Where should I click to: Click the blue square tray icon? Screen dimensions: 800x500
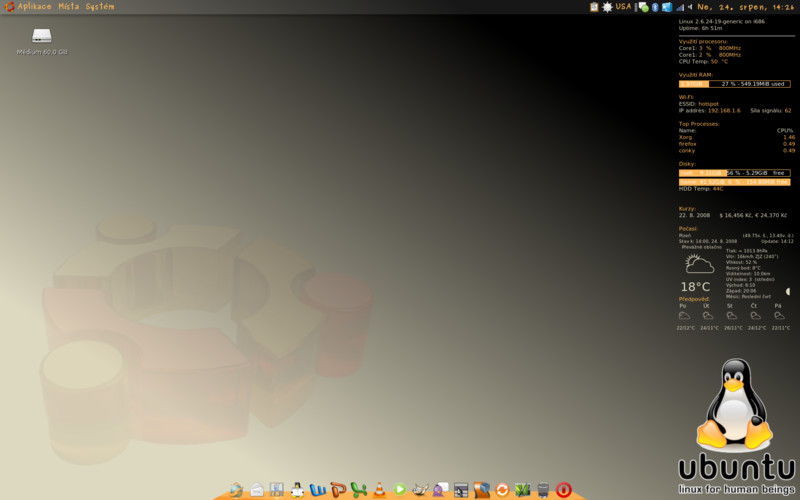(666, 7)
